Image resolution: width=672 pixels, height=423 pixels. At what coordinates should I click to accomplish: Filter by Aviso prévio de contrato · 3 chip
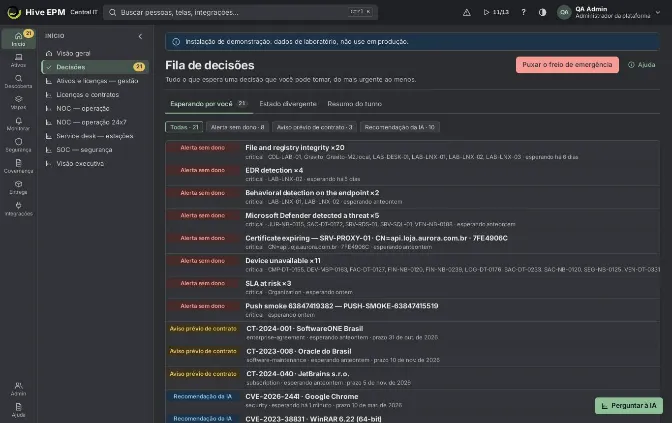[314, 127]
